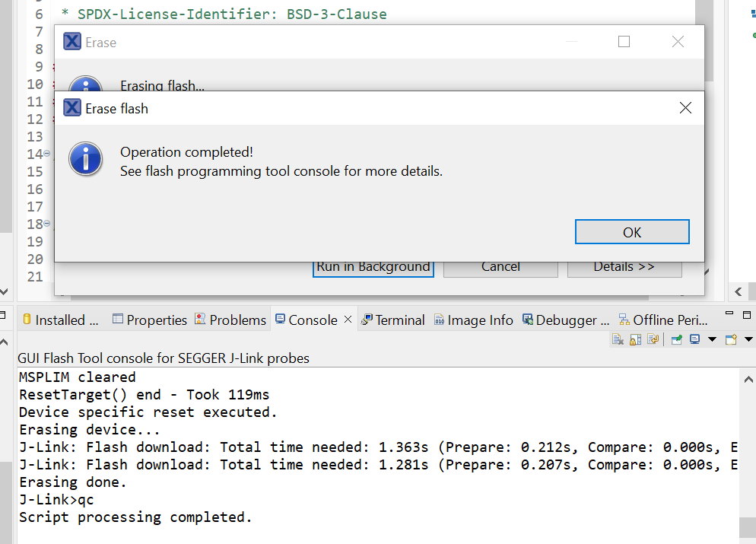Confirm the Erase flash dialog with OK
The width and height of the screenshot is (756, 544).
pyautogui.click(x=632, y=231)
